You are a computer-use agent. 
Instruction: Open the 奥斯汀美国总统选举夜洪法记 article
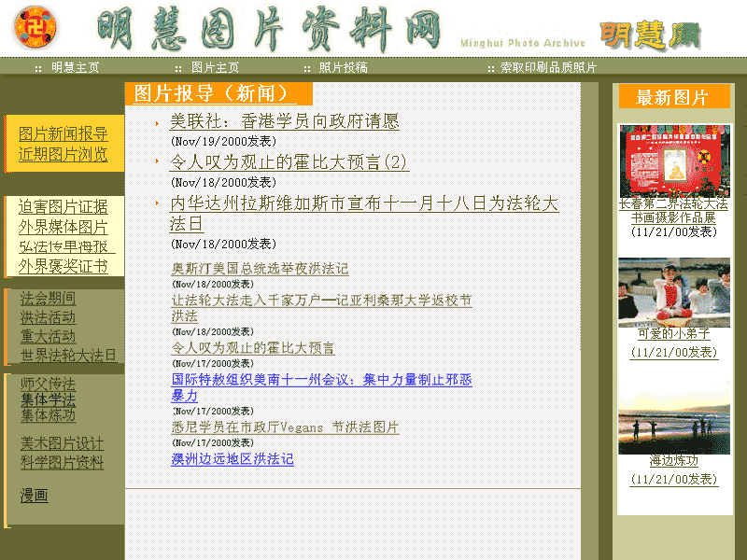click(x=260, y=269)
